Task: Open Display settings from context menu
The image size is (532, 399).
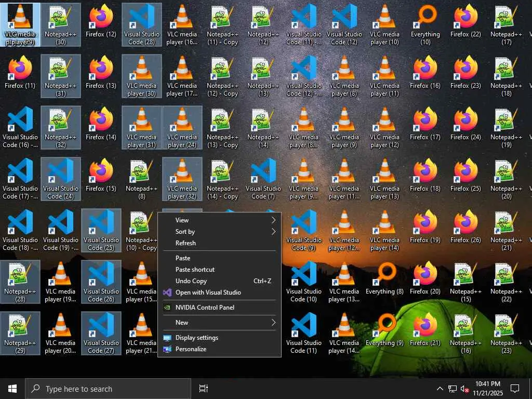Action: tap(220, 338)
